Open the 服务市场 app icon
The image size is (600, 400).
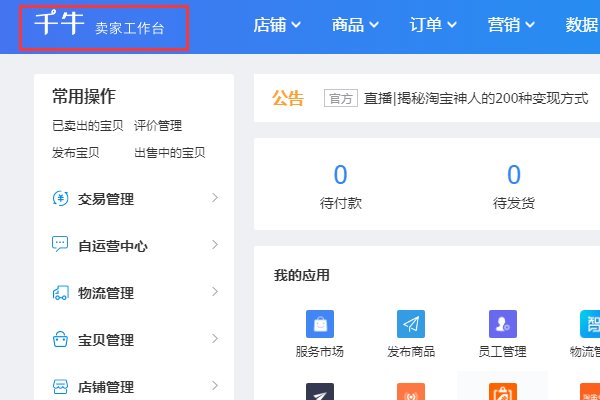coord(320,324)
